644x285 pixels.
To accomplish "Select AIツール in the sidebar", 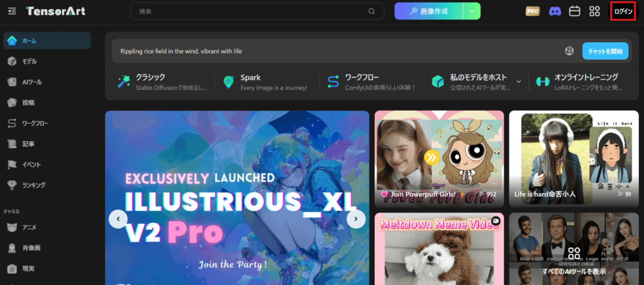I will tap(47, 82).
